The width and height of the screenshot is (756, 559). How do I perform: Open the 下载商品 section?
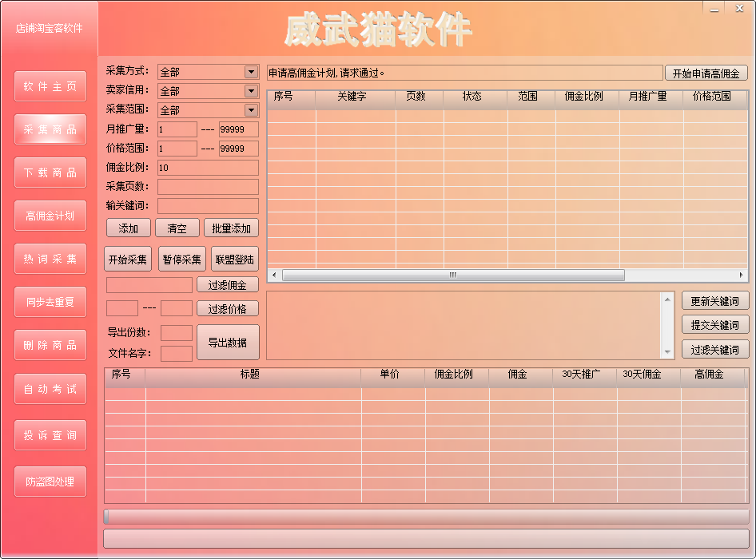[50, 172]
